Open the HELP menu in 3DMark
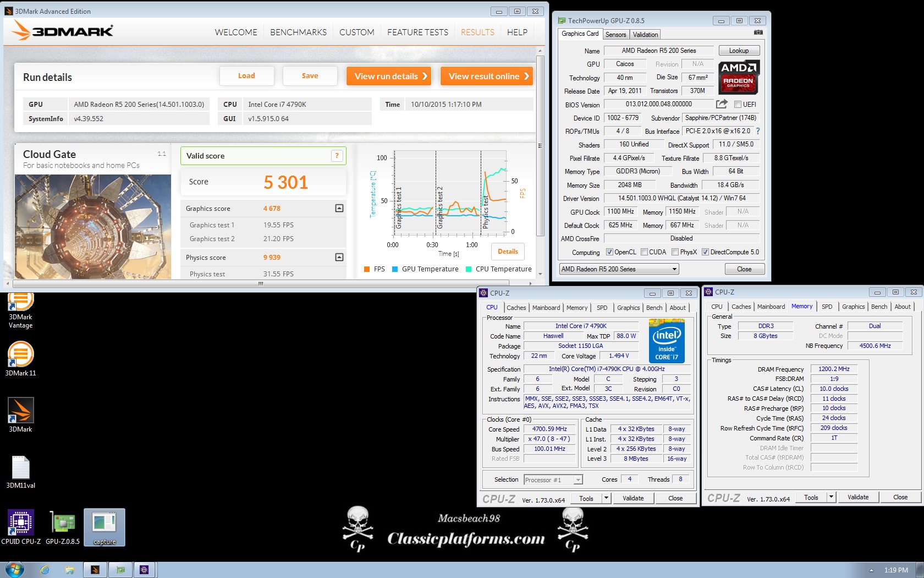Viewport: 924px width, 578px height. (517, 32)
